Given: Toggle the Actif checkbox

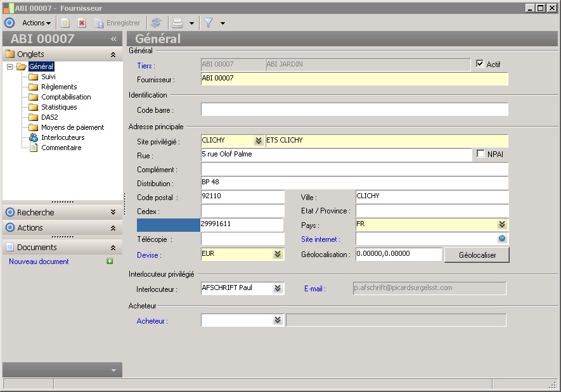Looking at the screenshot, I should [480, 64].
